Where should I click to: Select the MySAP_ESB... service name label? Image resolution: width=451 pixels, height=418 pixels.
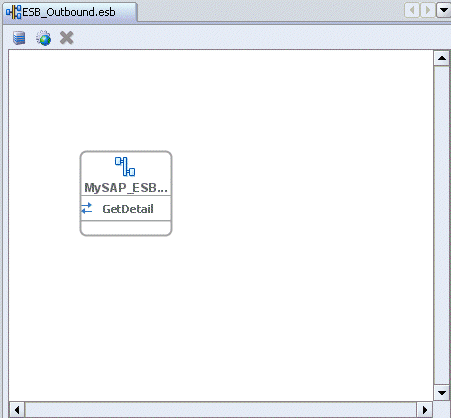pos(126,188)
